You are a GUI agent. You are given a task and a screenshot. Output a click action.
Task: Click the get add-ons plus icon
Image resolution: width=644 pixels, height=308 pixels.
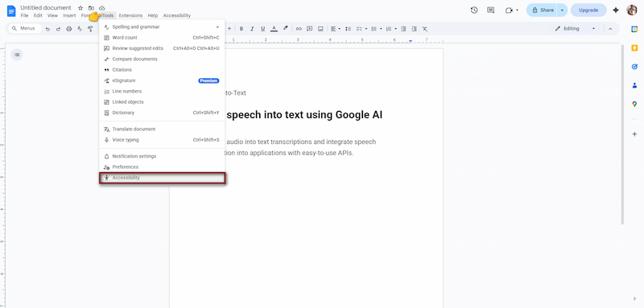[634, 134]
